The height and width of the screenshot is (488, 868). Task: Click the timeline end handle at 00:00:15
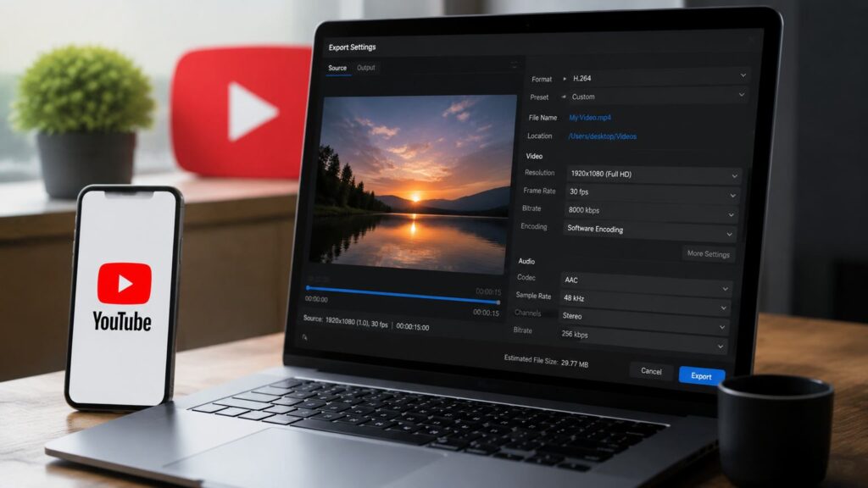(x=498, y=302)
